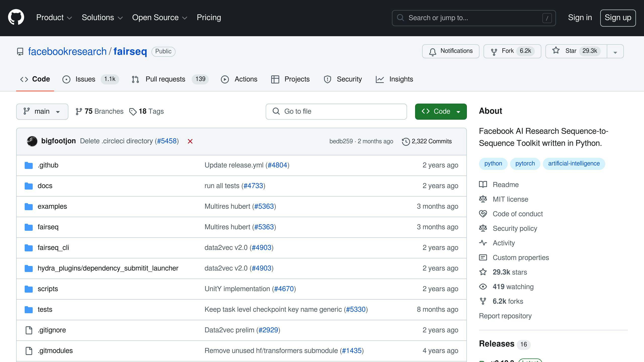Screen dimensions: 644x362
Task: Expand the Product menu
Action: [54, 18]
